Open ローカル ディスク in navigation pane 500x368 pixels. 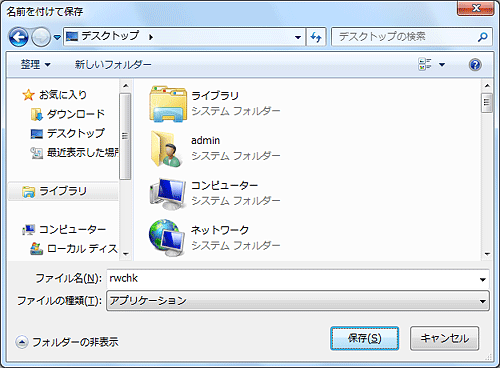tap(82, 249)
